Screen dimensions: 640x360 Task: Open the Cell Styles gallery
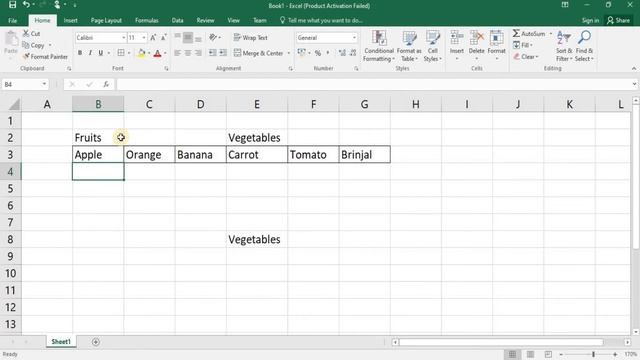[432, 46]
